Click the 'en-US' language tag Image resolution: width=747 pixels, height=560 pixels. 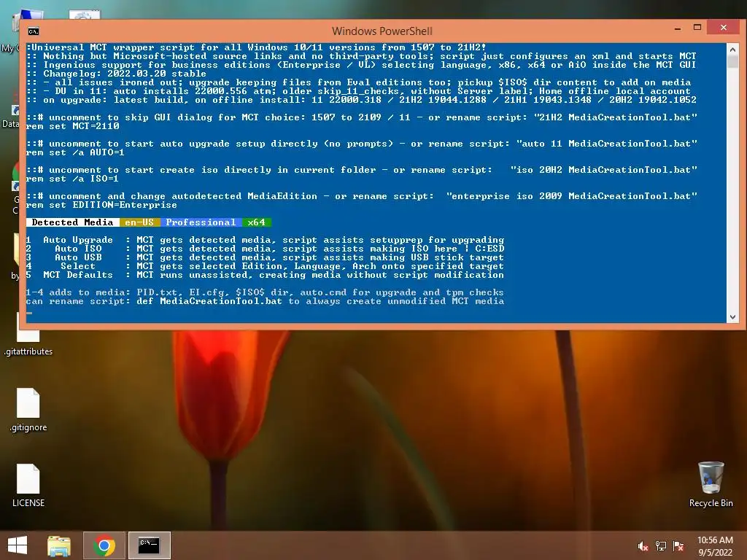[139, 222]
